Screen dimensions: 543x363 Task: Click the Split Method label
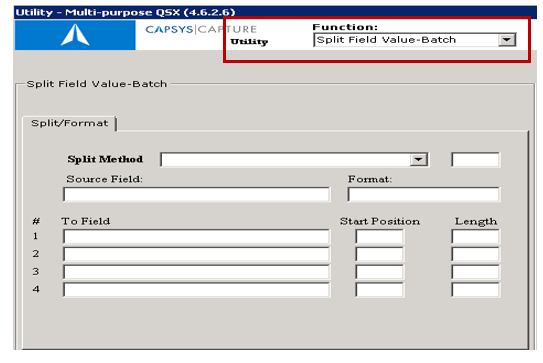point(105,159)
